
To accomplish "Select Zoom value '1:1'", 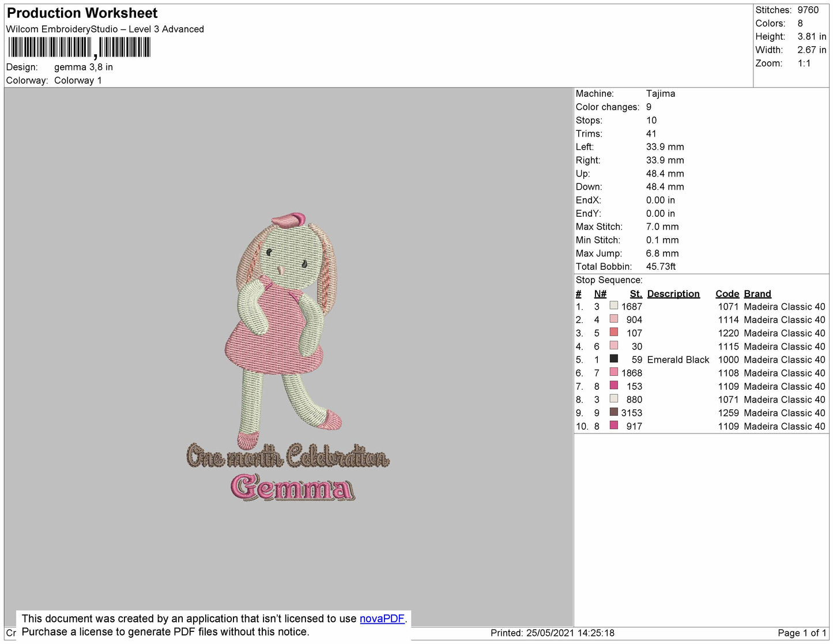I will 804,63.
